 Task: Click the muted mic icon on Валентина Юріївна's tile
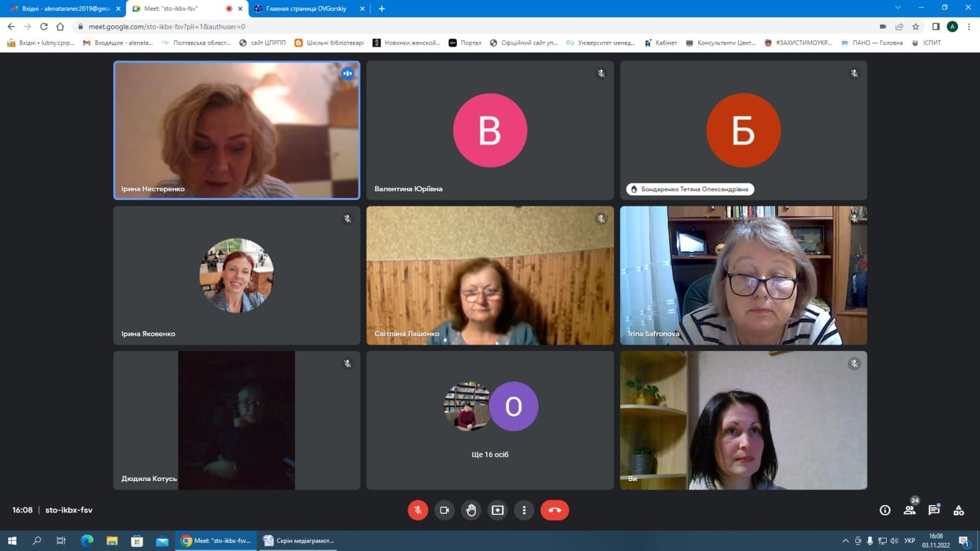(601, 73)
